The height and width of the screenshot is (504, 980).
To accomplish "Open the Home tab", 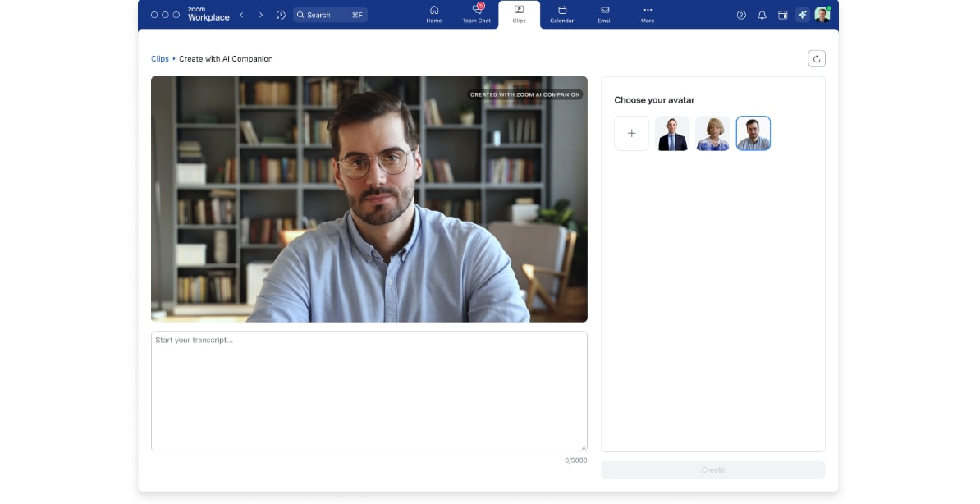I will (434, 14).
